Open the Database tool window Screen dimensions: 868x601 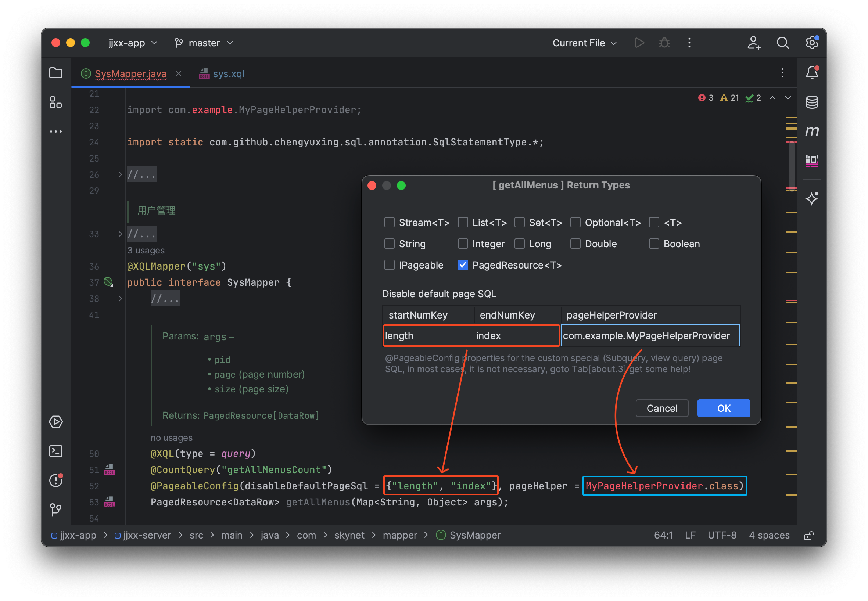[x=812, y=102]
